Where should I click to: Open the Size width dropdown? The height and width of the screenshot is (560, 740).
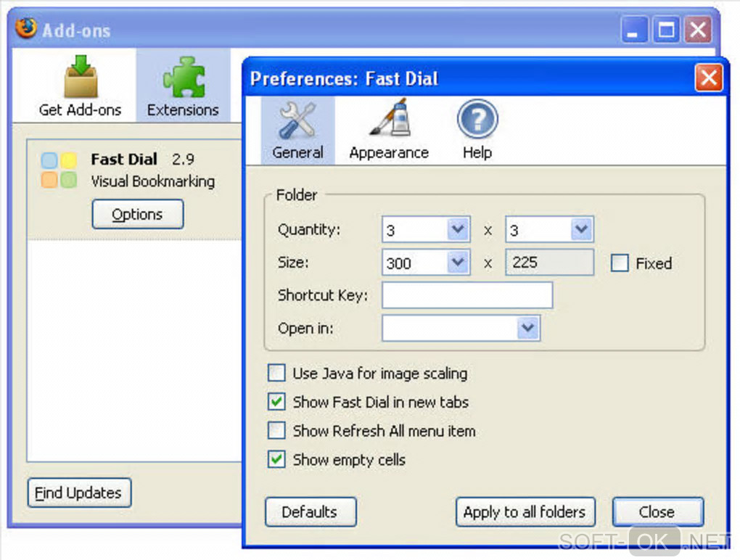click(457, 263)
